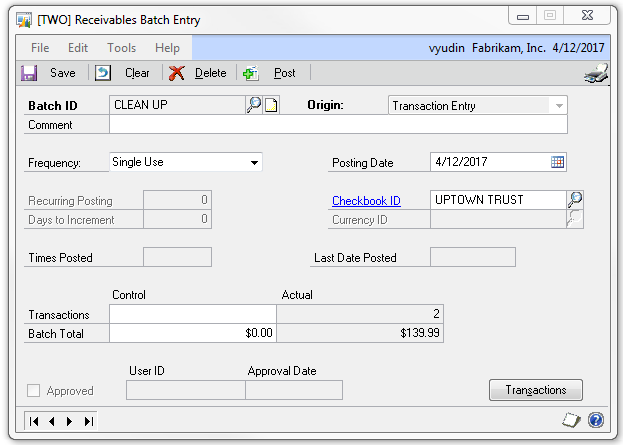Open the Posting Date calendar picker

(x=558, y=162)
